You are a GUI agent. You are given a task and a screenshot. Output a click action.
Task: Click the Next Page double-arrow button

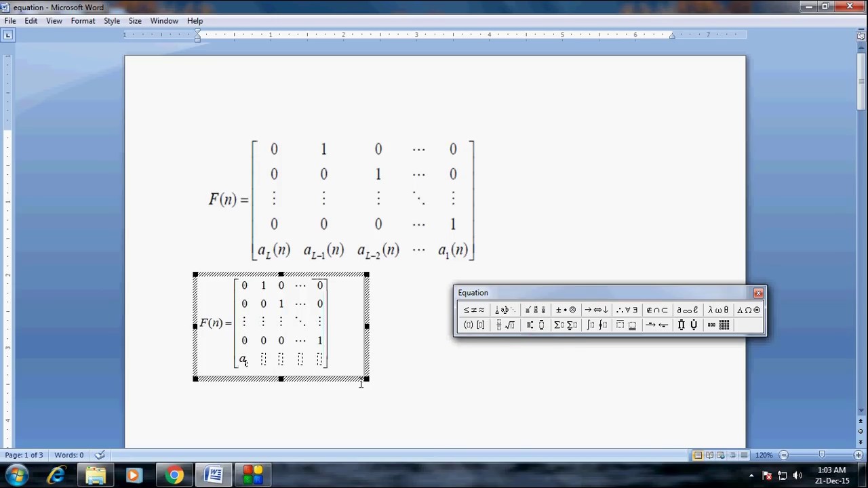tap(861, 441)
